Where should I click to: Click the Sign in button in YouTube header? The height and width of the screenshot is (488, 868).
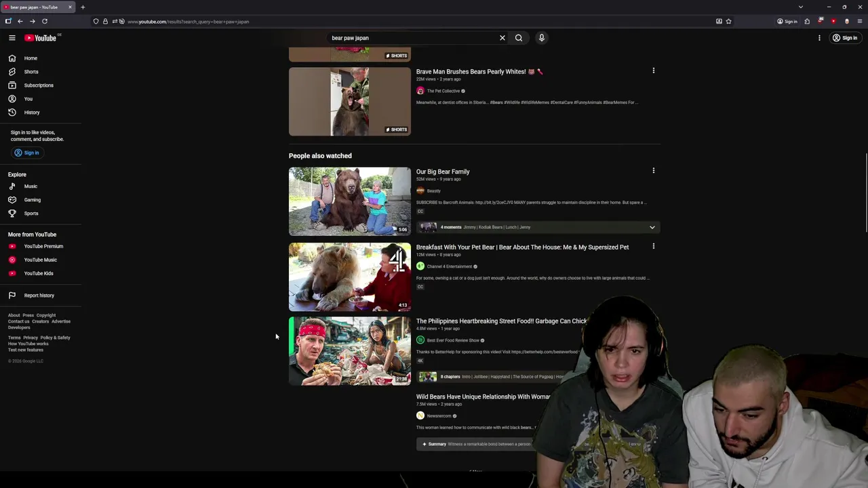[845, 38]
